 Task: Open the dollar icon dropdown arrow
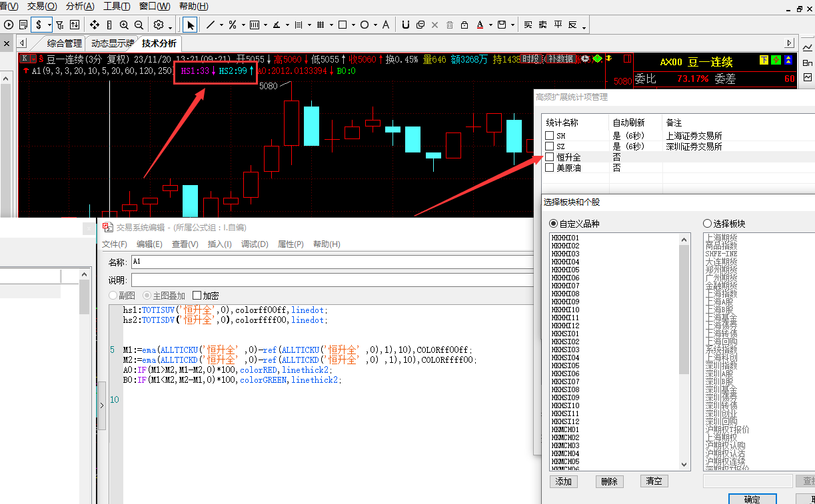coord(49,25)
